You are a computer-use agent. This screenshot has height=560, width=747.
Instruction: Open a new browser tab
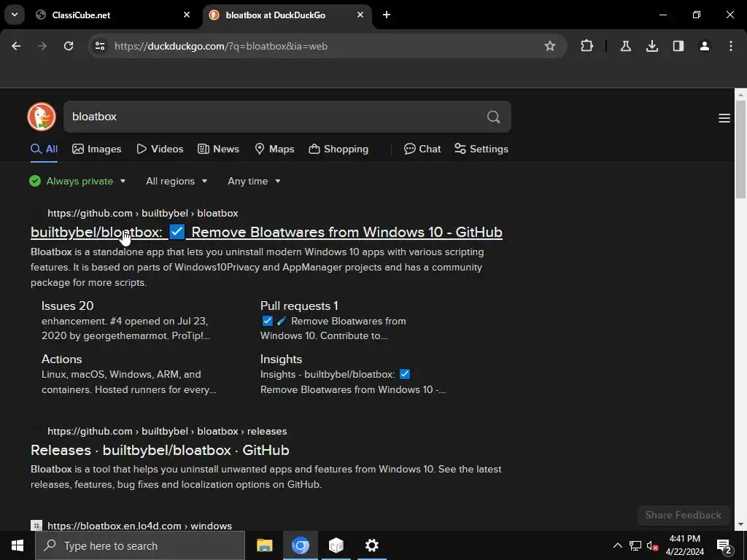387,15
